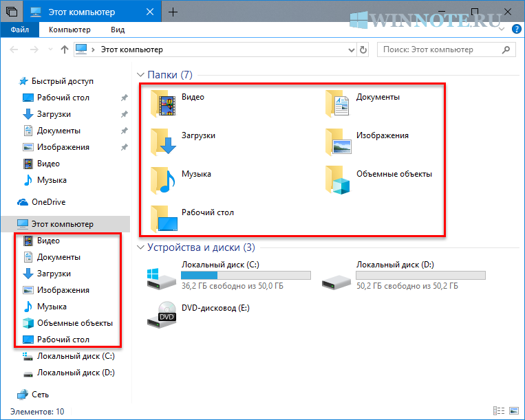Collapse the Папки (7) group
This screenshot has height=420, width=525.
[141, 75]
